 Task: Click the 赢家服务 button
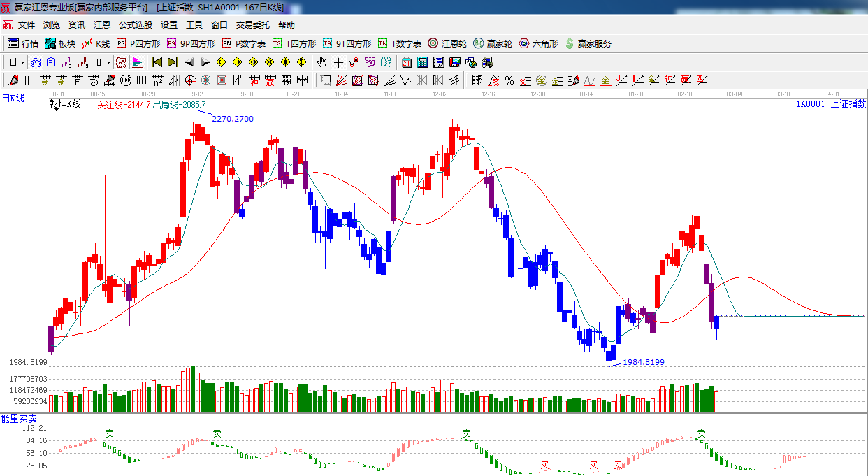588,43
